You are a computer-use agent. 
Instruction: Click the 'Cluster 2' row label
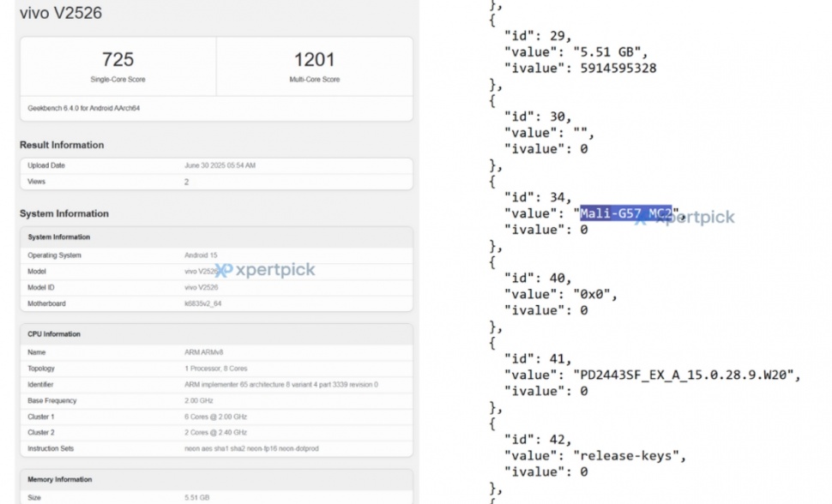41,432
